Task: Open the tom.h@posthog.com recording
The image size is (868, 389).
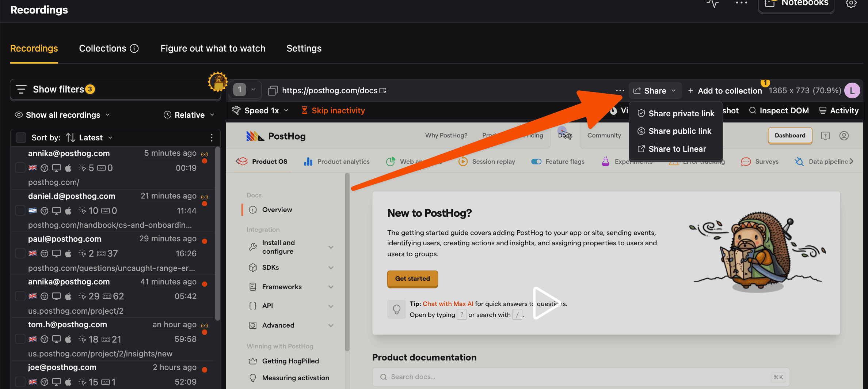Action: coord(113,339)
